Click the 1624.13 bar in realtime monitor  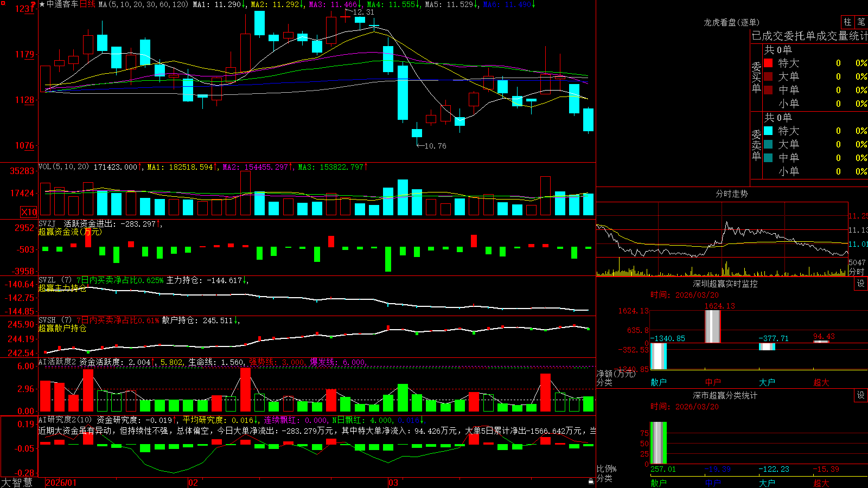click(713, 326)
